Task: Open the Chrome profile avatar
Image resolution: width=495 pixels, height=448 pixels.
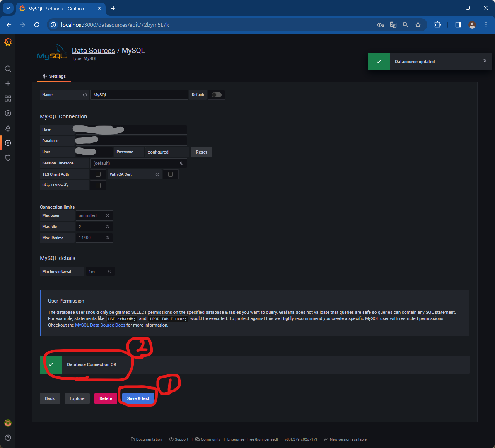Action: 472,25
